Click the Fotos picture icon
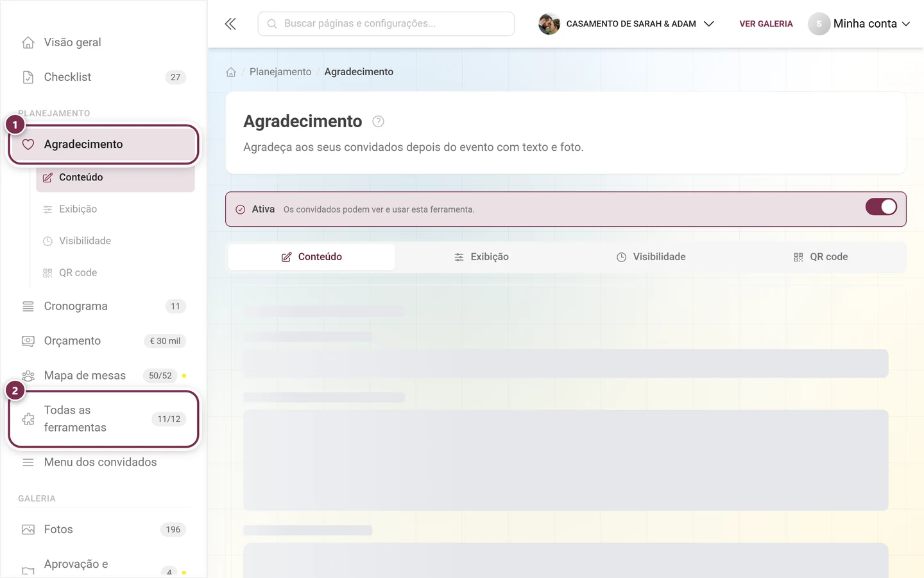The height and width of the screenshot is (578, 924). click(28, 530)
